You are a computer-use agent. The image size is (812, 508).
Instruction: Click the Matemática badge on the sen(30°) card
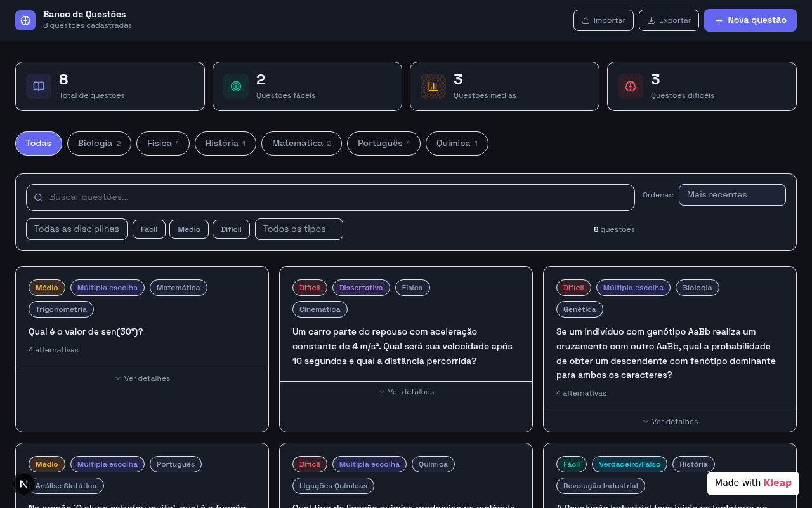pyautogui.click(x=178, y=288)
